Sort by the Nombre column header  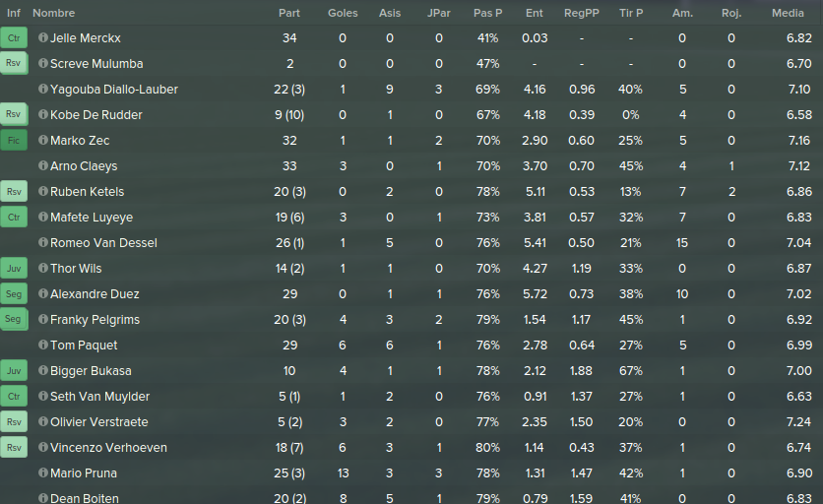53,14
